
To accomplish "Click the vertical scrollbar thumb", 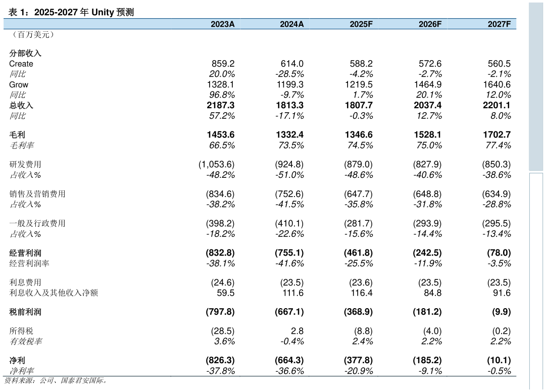I will pyautogui.click(x=535, y=86).
